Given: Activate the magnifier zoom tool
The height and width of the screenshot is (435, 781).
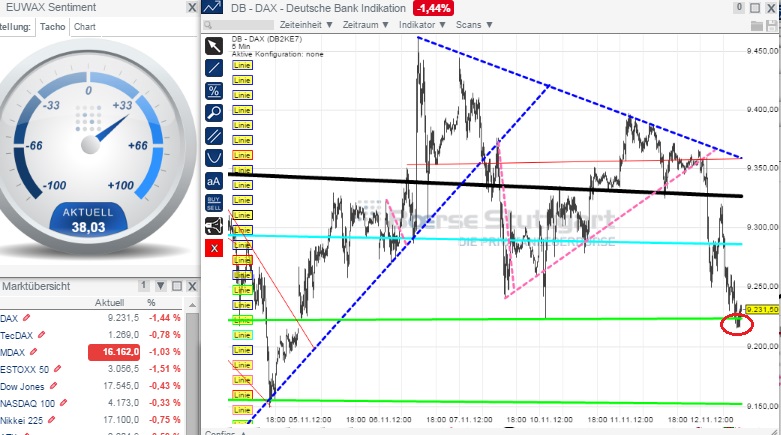Looking at the screenshot, I should (x=214, y=113).
